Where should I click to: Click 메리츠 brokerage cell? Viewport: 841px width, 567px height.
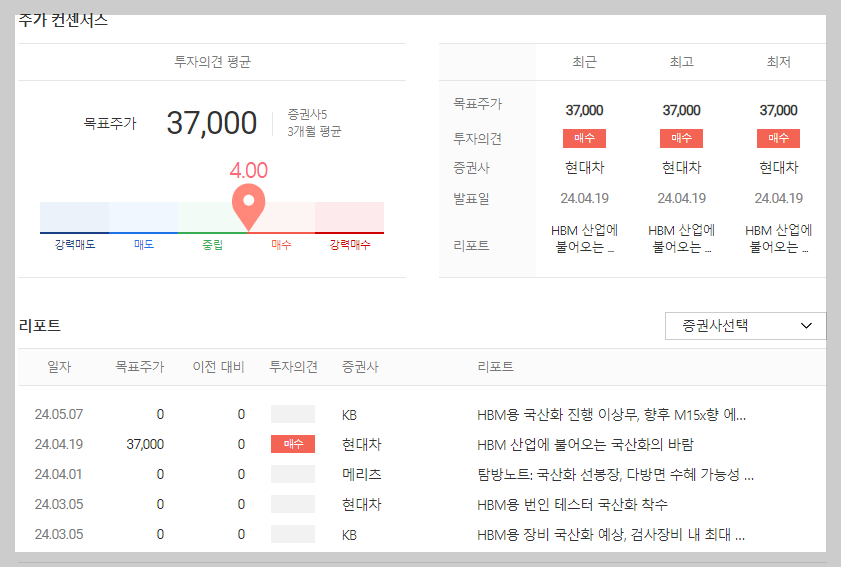(362, 475)
